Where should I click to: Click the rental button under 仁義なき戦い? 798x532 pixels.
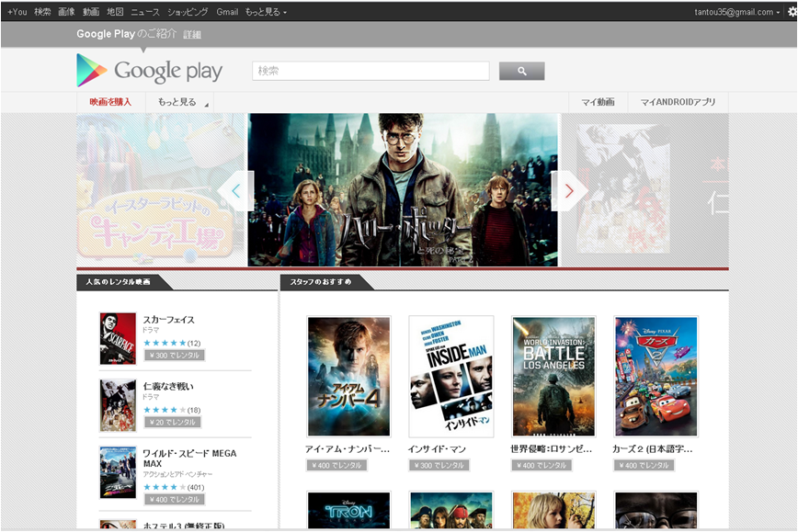coord(173,422)
